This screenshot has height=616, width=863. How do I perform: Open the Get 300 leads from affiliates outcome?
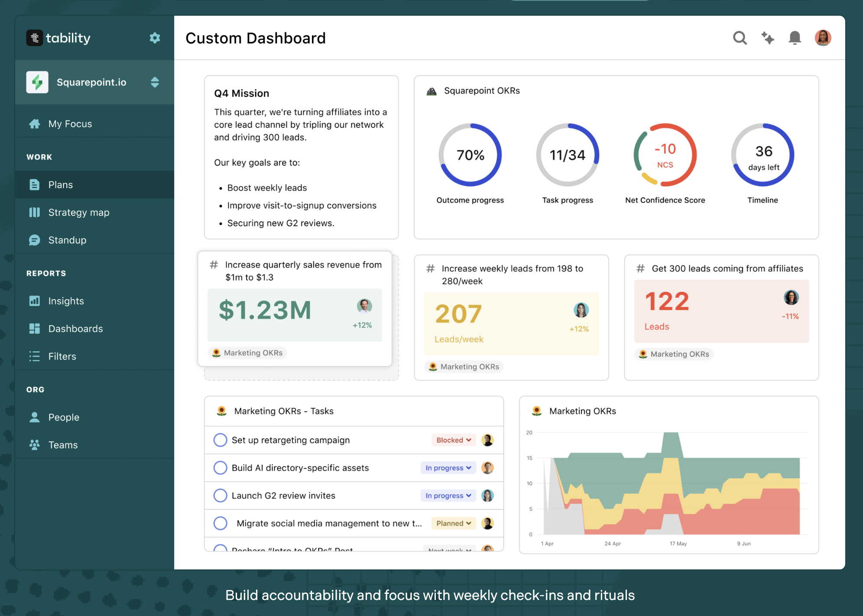[x=727, y=269]
